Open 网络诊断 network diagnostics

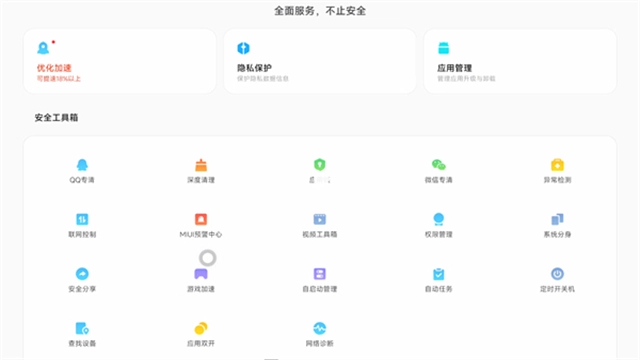(x=320, y=335)
